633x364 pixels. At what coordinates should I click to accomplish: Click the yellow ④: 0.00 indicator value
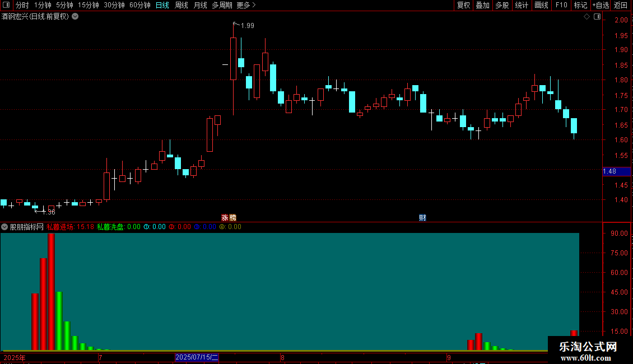coord(230,227)
